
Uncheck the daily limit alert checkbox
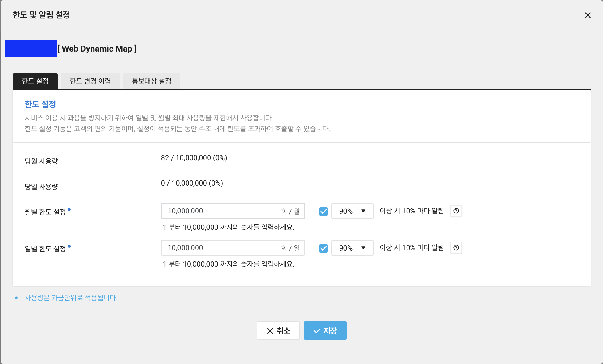[x=323, y=248]
